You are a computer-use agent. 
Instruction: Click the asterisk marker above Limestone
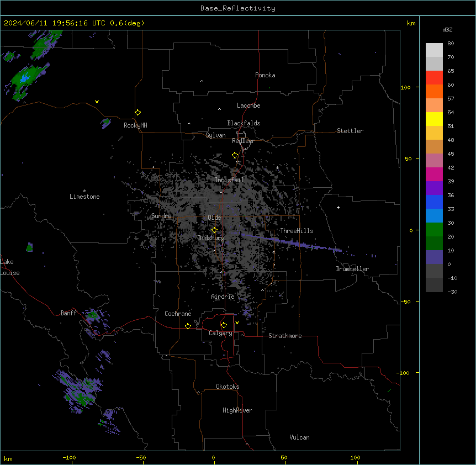point(84,191)
